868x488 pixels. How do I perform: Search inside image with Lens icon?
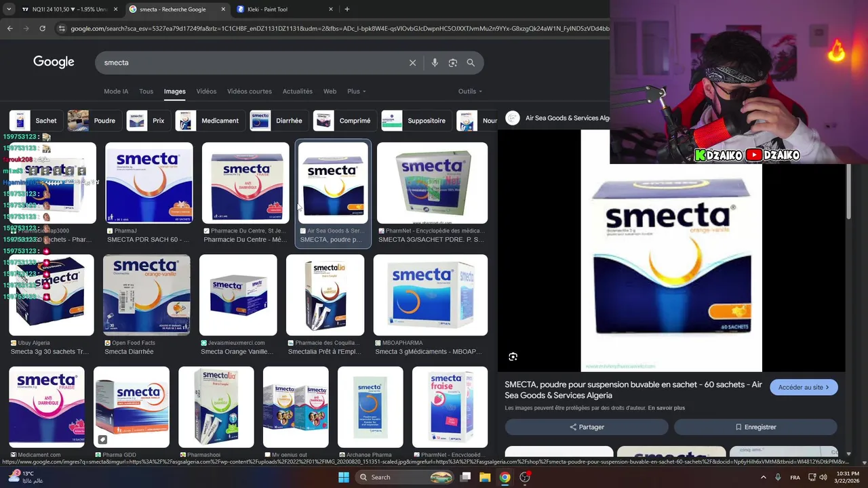pyautogui.click(x=513, y=357)
